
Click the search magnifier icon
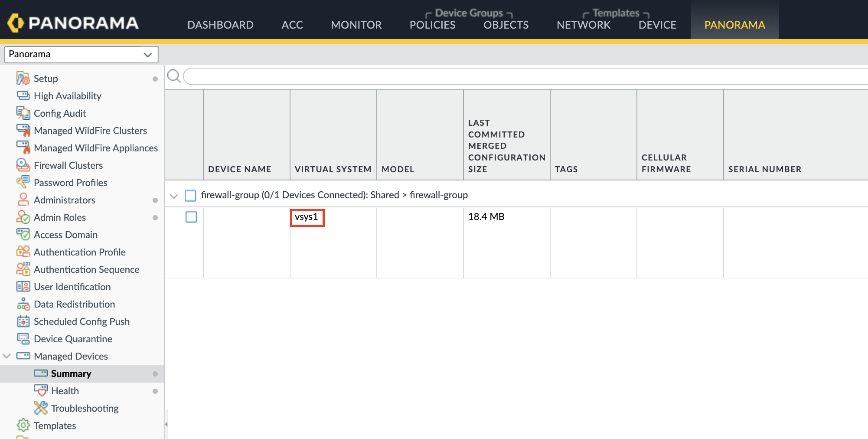pyautogui.click(x=174, y=76)
